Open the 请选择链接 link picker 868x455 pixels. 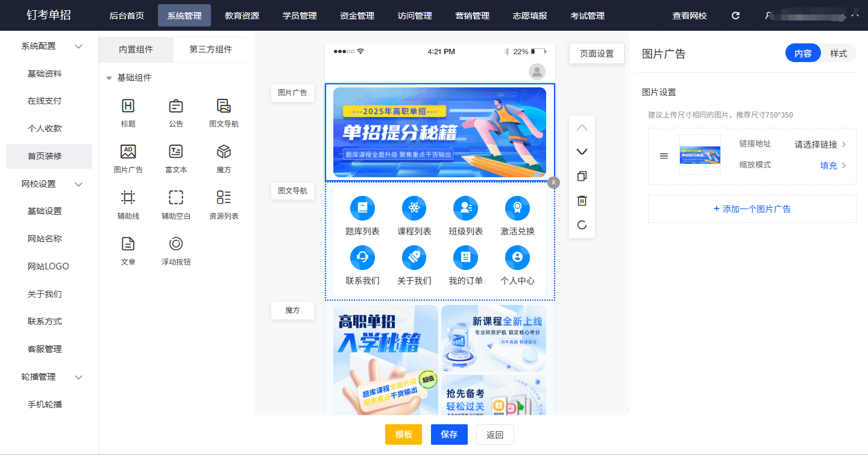pyautogui.click(x=820, y=145)
